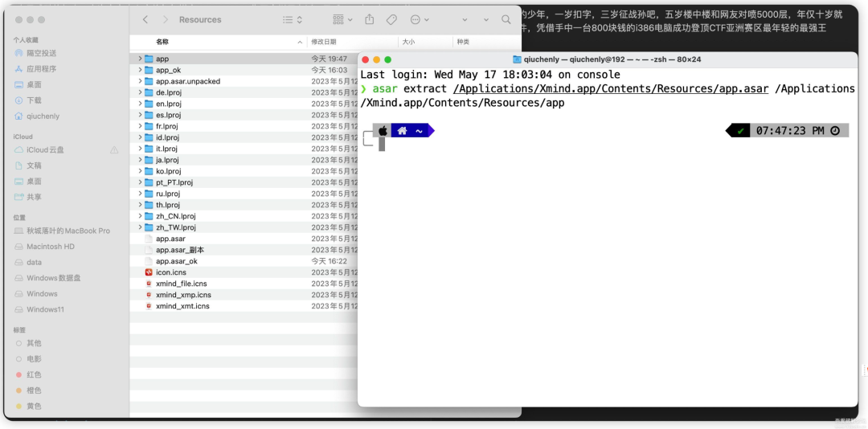The width and height of the screenshot is (868, 429).
Task: Select the xmind_xmt.icns icon
Action: (149, 305)
